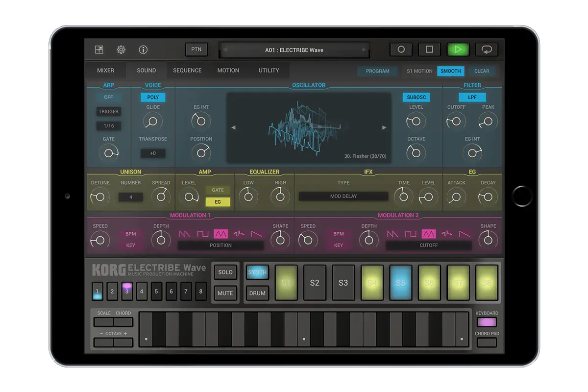Show next wavetable with right arrow
This screenshot has height=392, width=588.
[384, 127]
